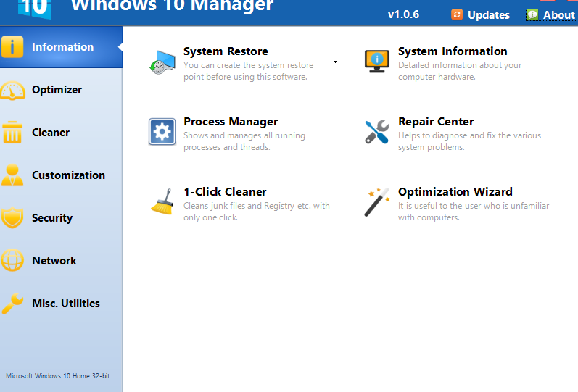Viewport: 578px width, 392px height.
Task: Click the 1-Click Cleaner broom icon
Action: click(162, 202)
